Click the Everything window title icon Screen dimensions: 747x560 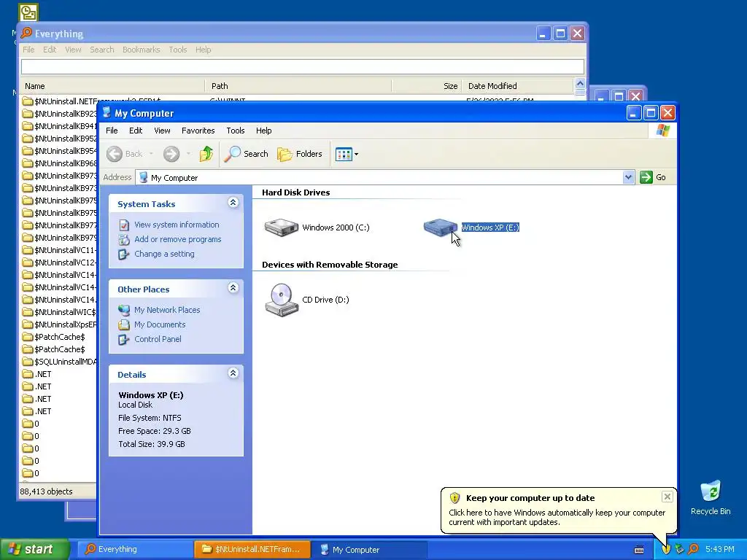tap(27, 33)
